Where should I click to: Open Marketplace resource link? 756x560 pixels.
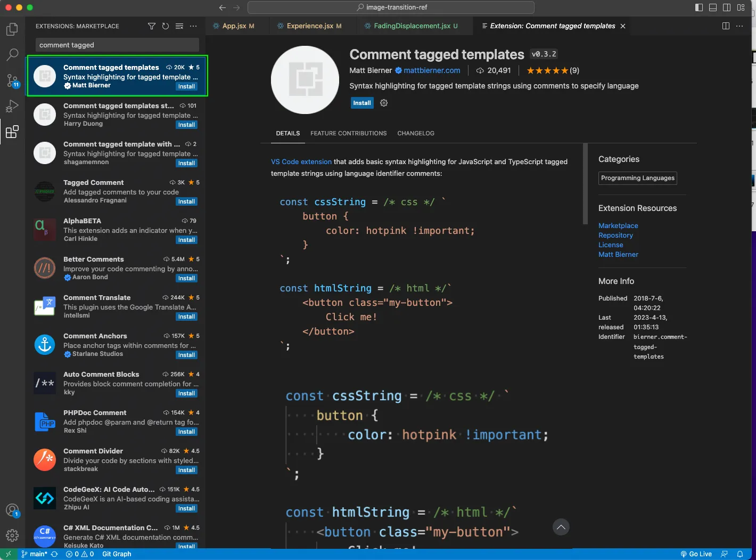618,225
